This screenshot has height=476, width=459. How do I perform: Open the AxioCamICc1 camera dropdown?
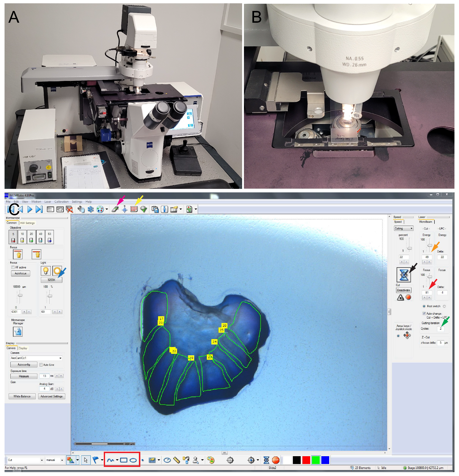point(60,358)
